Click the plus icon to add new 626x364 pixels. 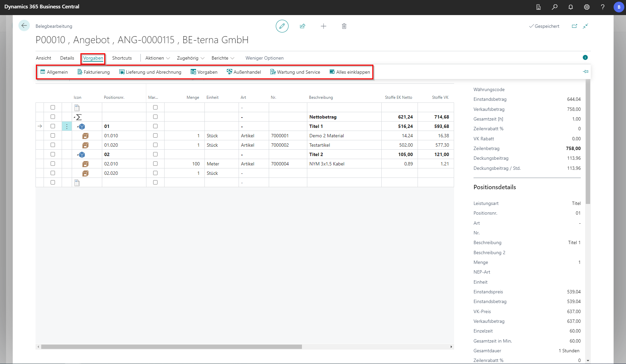(323, 26)
